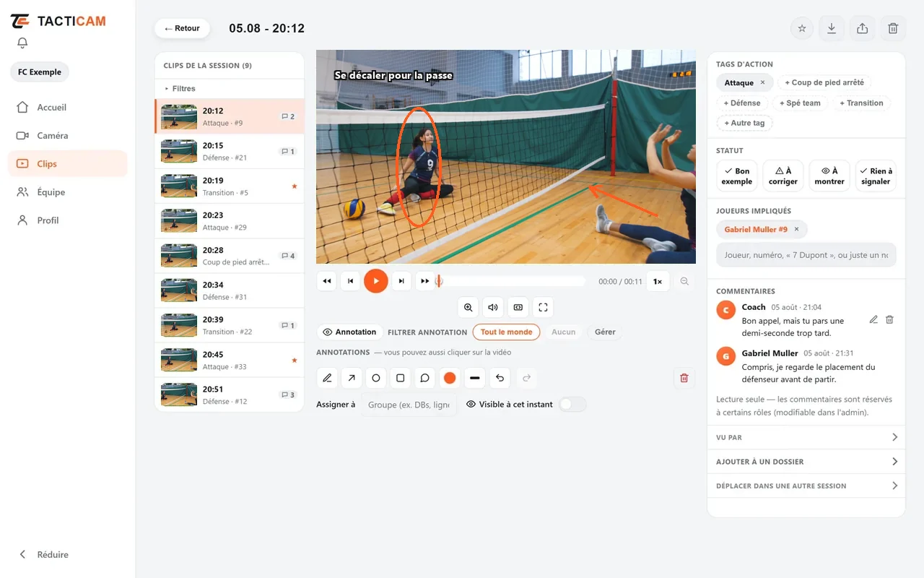Undo the last annotation
The width and height of the screenshot is (924, 578).
pyautogui.click(x=500, y=378)
